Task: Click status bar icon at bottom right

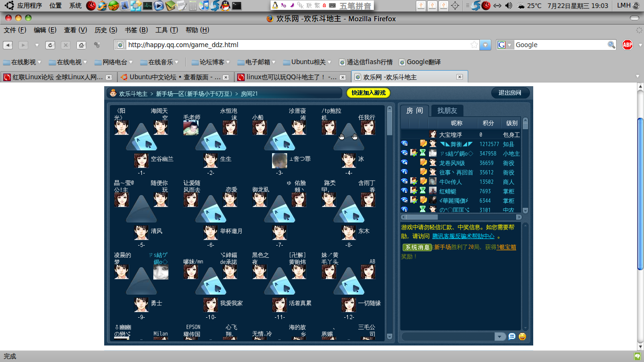Action: (x=638, y=357)
